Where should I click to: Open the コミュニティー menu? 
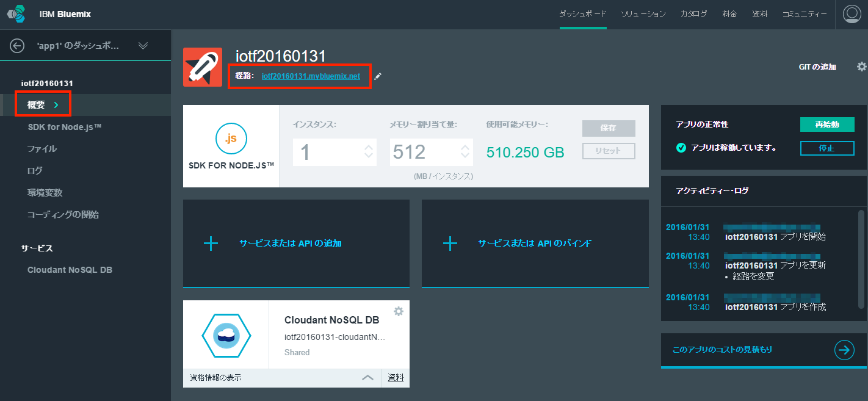[x=805, y=14]
